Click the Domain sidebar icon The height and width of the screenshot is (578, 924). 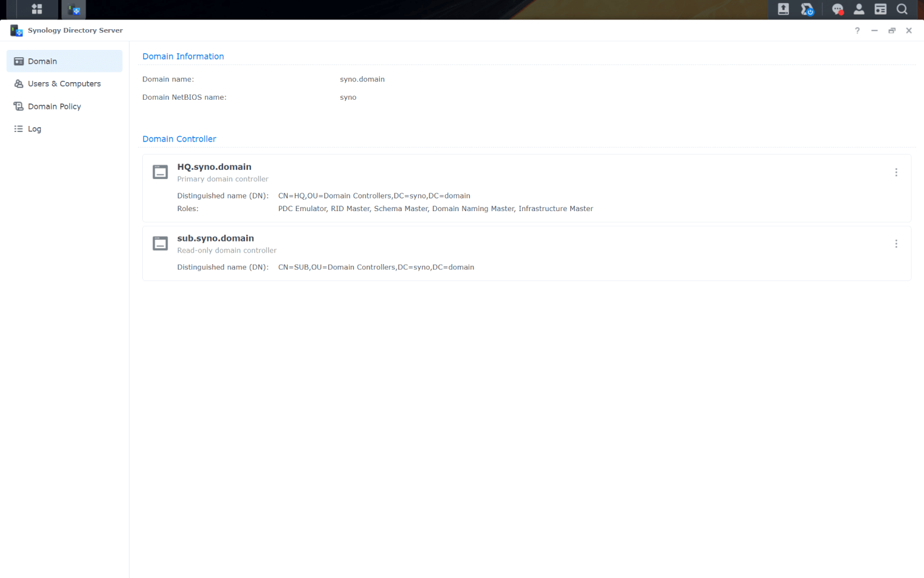(19, 61)
